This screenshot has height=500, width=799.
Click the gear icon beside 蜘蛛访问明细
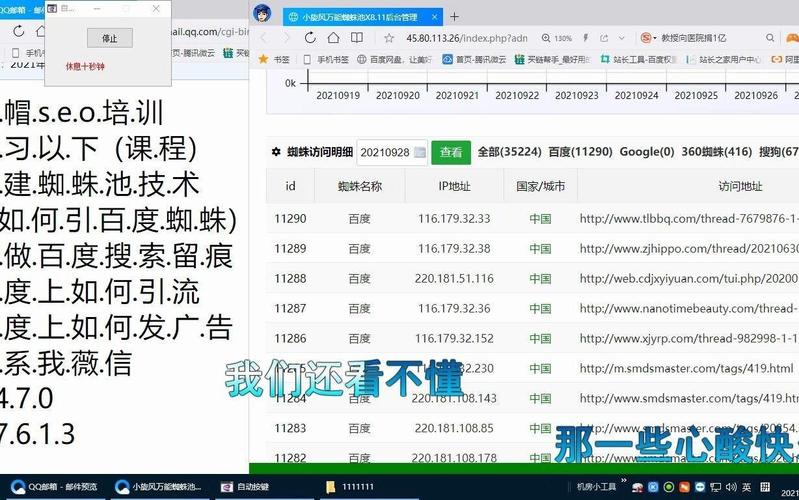[276, 152]
